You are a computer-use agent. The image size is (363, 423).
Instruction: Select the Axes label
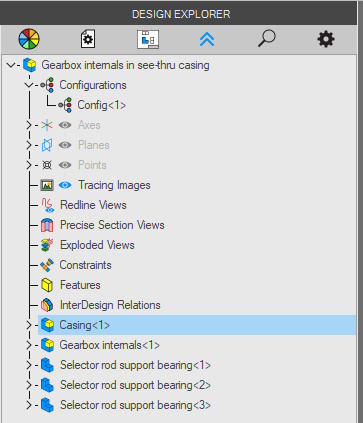point(89,125)
